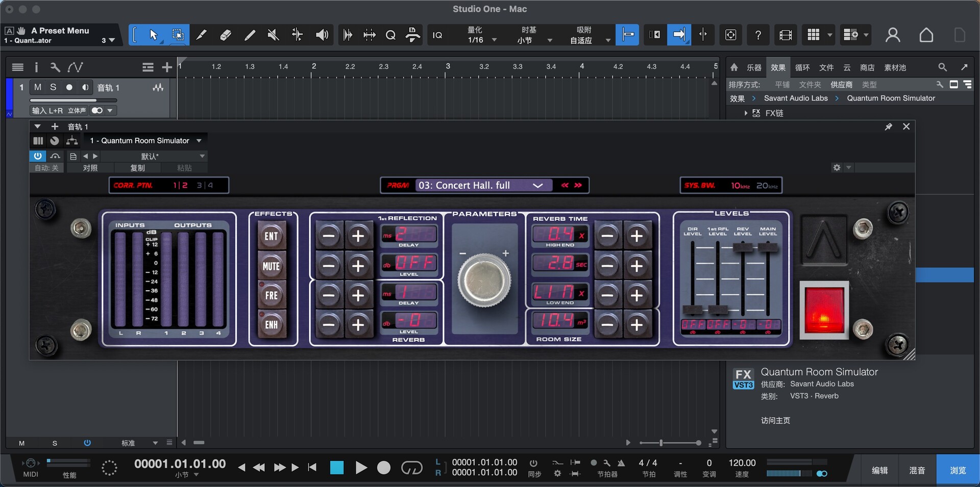
Task: Pin the plugin window
Action: point(888,126)
